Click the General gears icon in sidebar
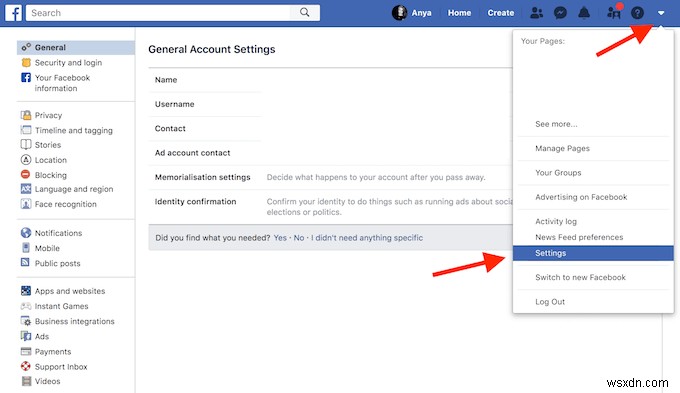Image resolution: width=680 pixels, height=393 pixels. 26,47
